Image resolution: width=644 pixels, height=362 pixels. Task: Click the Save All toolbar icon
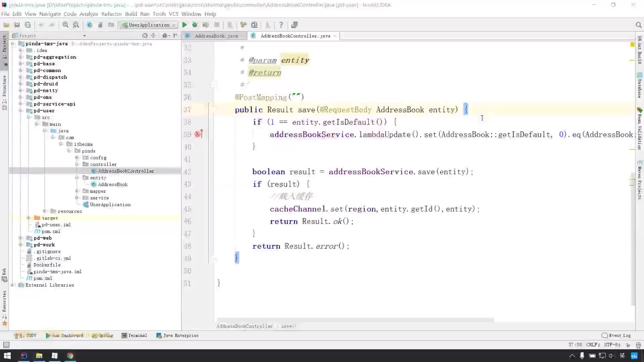pyautogui.click(x=17, y=25)
